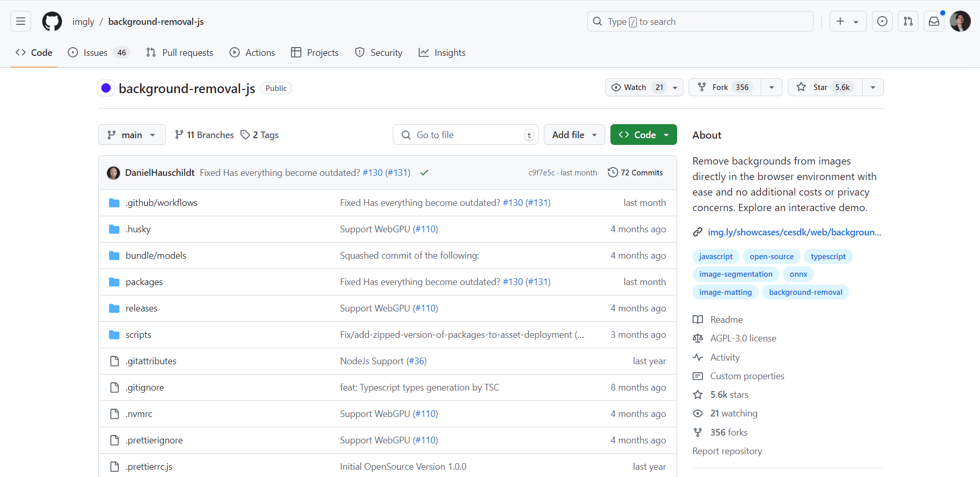The width and height of the screenshot is (980, 477).
Task: Star the repository
Action: point(820,87)
